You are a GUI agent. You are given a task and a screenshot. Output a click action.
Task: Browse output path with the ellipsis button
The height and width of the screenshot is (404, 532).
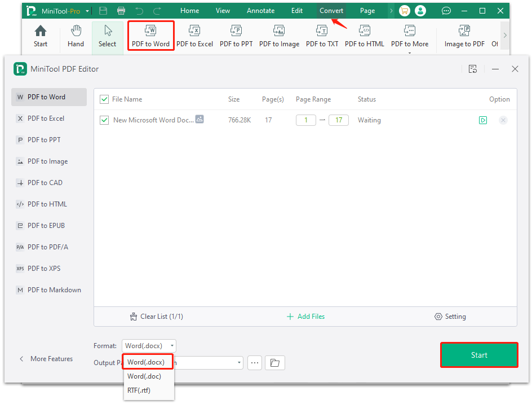[x=255, y=363]
